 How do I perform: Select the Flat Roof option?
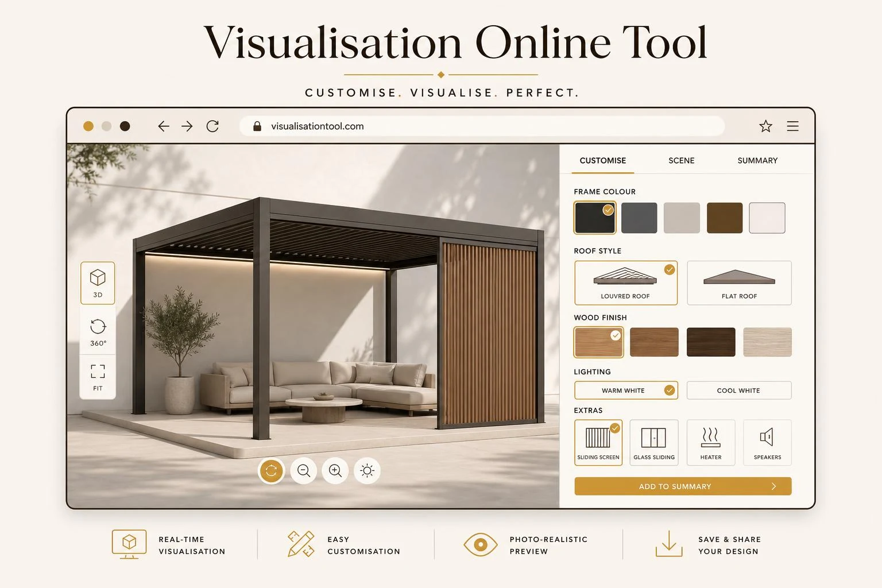[739, 283]
